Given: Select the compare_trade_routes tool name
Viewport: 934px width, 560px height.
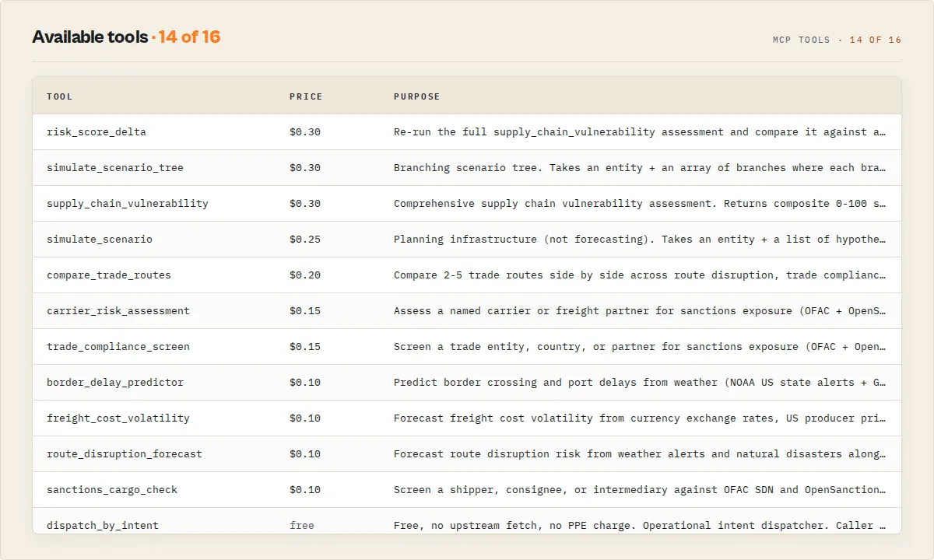Looking at the screenshot, I should pos(109,275).
